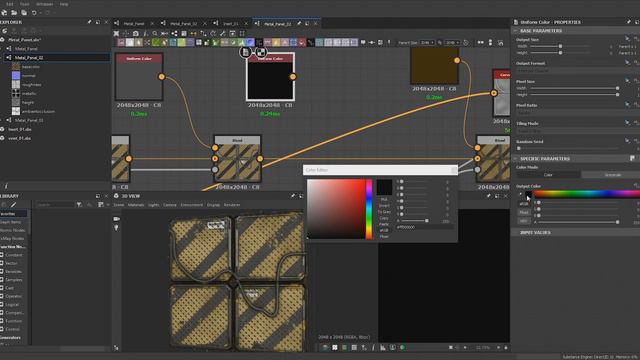
Task: Click the Explorer panel refresh icon
Action: coord(4,31)
